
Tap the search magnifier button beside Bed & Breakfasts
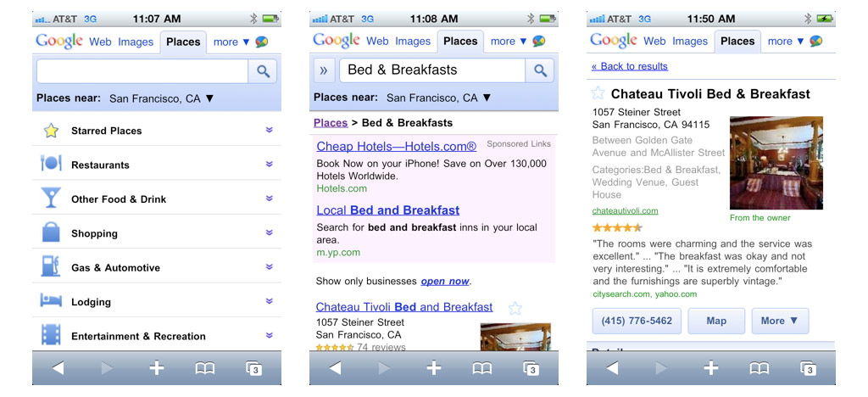[x=540, y=70]
